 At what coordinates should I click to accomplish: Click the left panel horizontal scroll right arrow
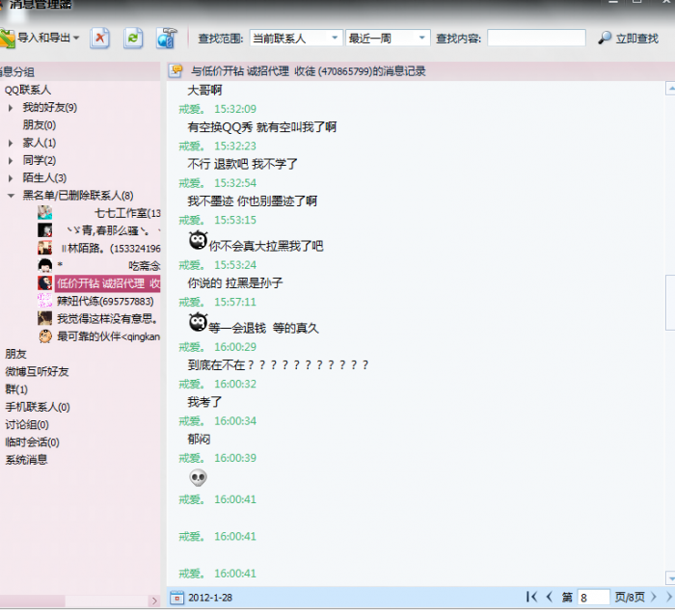point(154,601)
